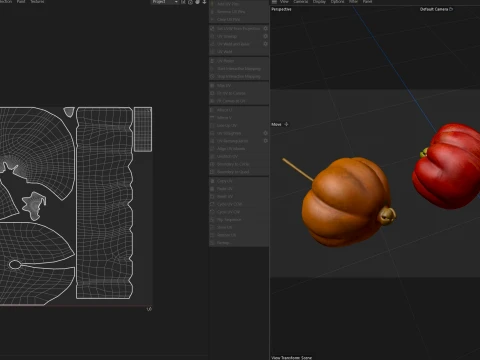
Task: Choose Align UV Islands
Action: 239,149
